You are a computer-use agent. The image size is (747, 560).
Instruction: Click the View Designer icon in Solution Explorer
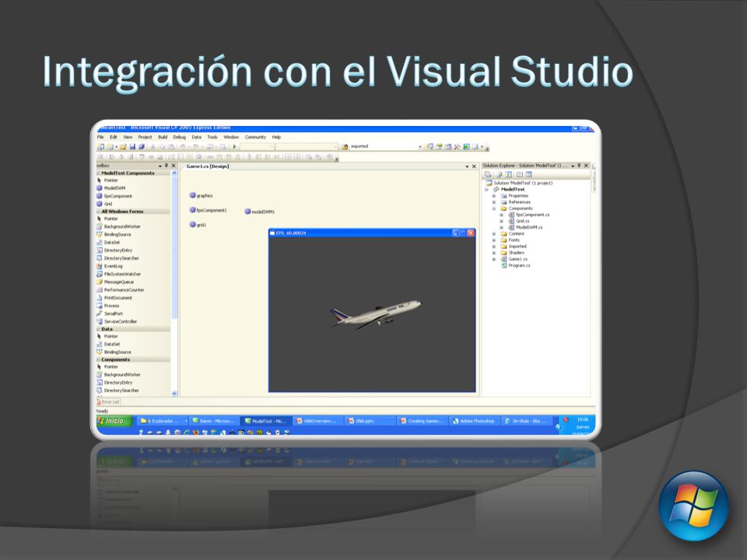click(529, 175)
